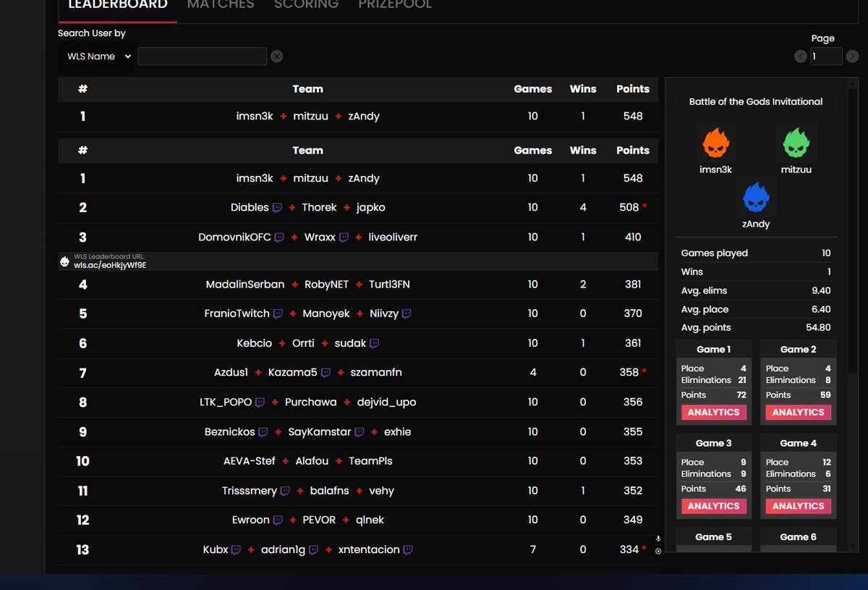The height and width of the screenshot is (590, 868).
Task: Open the Scoring tab
Action: (x=306, y=4)
